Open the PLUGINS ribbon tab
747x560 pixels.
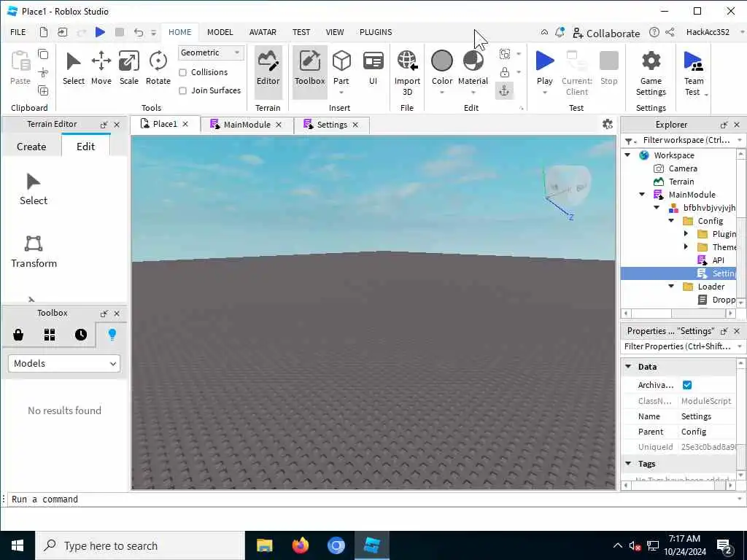pos(376,32)
